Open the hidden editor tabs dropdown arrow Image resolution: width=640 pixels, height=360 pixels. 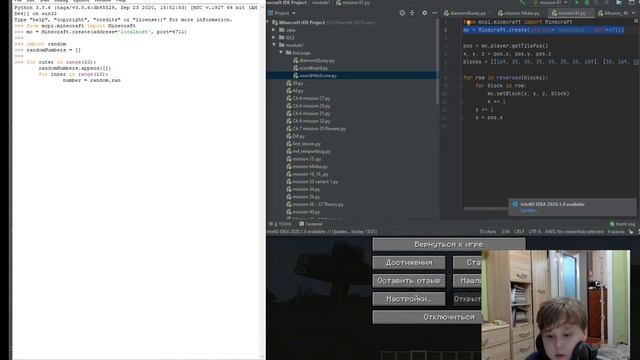pos(633,13)
